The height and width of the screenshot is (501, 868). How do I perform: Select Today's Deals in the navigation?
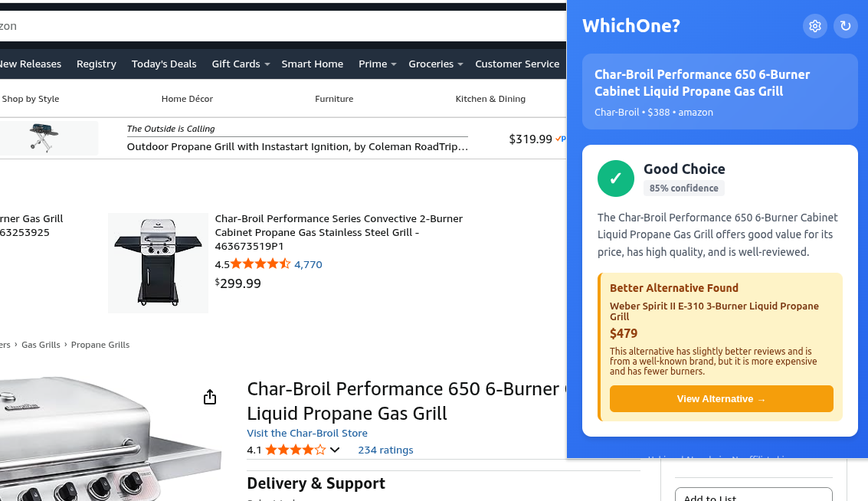[x=164, y=64]
